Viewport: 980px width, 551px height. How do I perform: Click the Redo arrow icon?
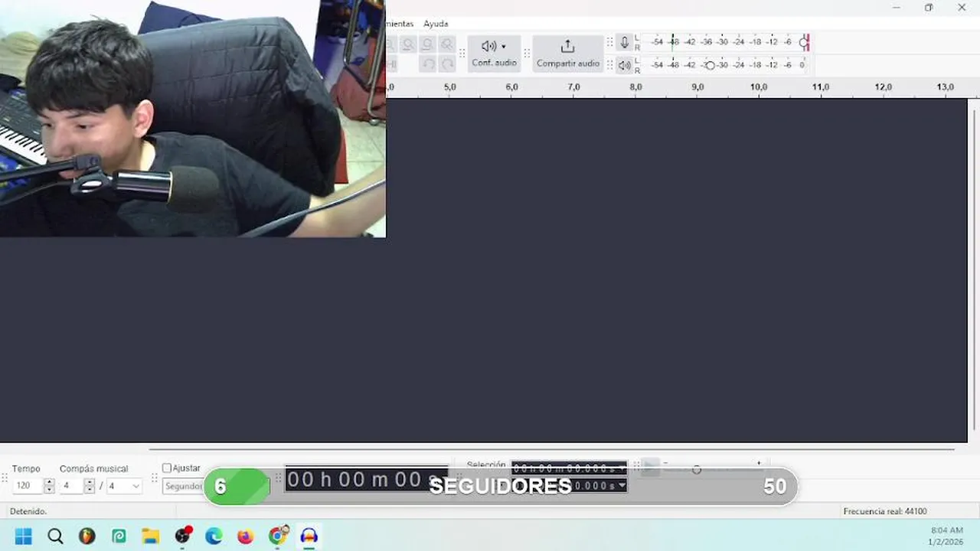(x=447, y=64)
